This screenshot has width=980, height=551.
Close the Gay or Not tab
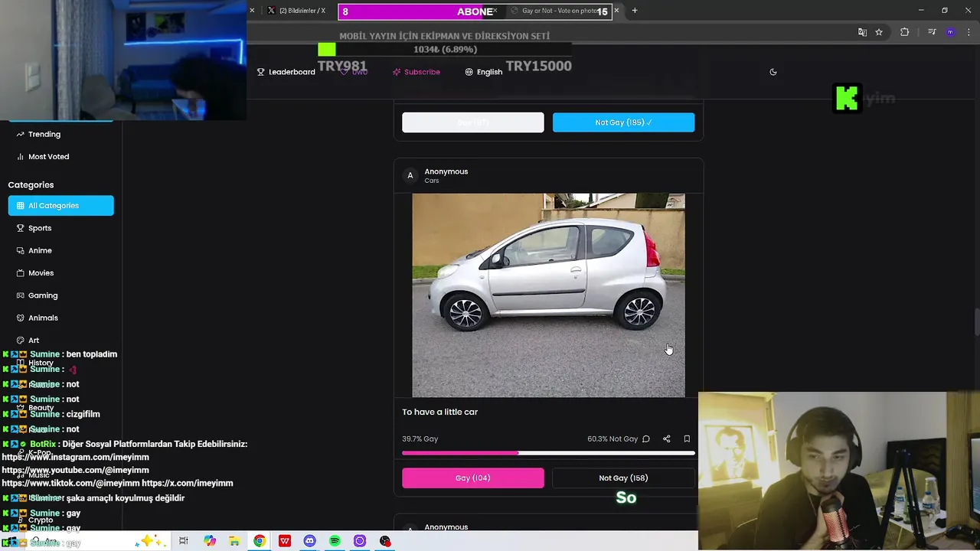[x=616, y=11]
